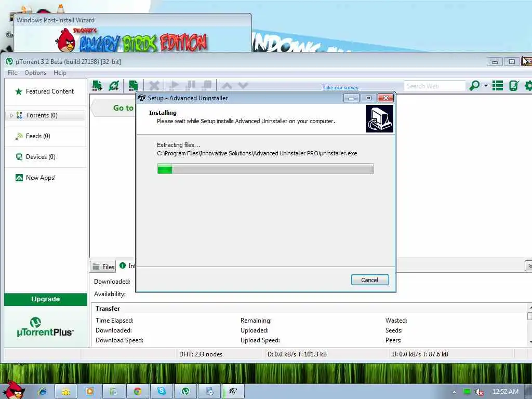Select Devices (0) in sidebar
This screenshot has width=532, height=399.
point(46,157)
